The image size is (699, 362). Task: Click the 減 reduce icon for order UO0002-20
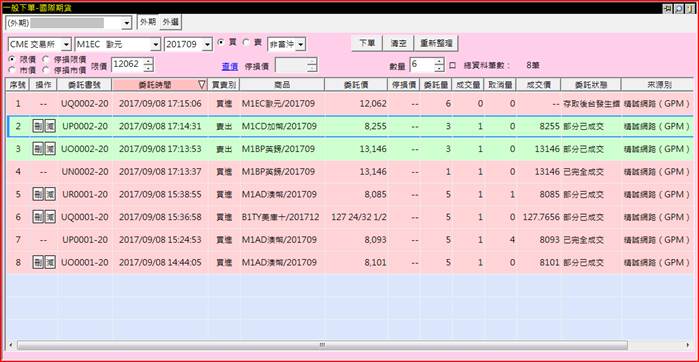pos(50,149)
